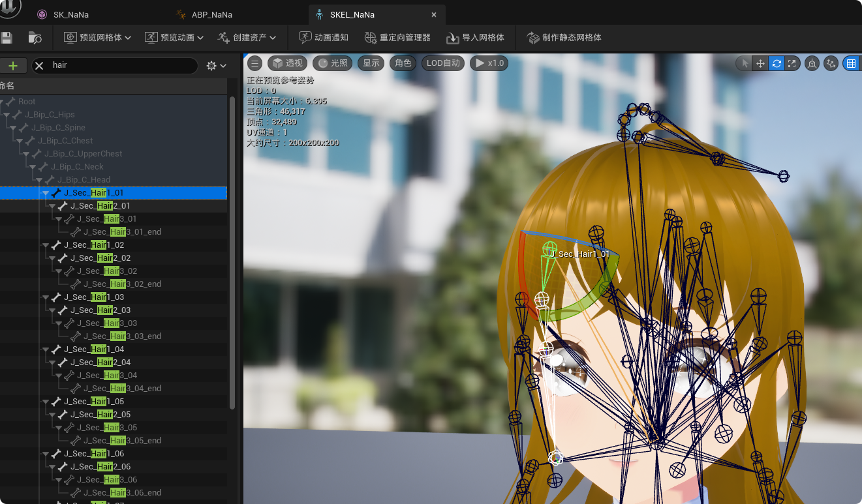Click the 命名 column header
862x504 pixels.
[7, 85]
